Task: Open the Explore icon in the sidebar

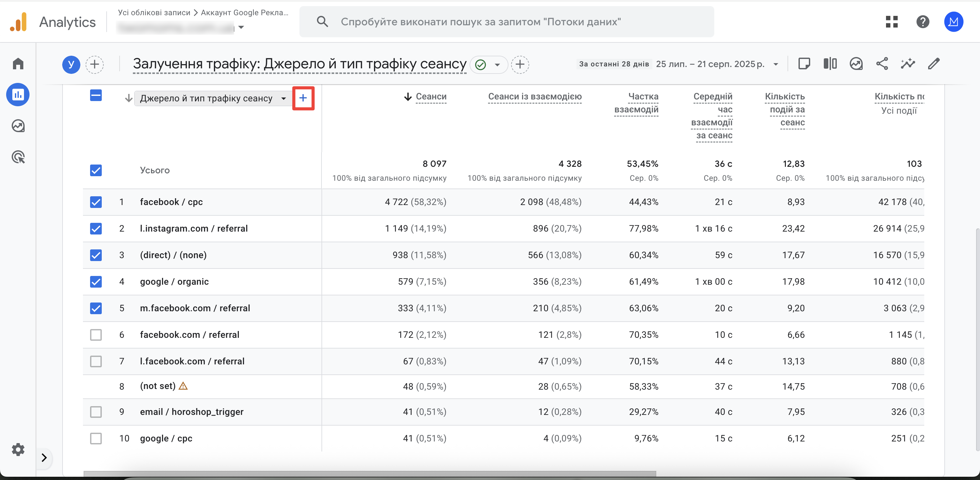Action: 18,126
